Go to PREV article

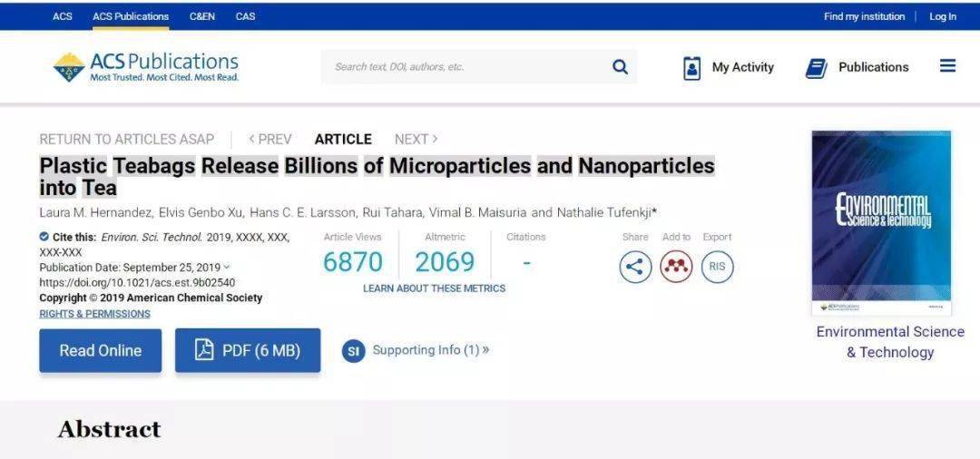click(x=270, y=139)
